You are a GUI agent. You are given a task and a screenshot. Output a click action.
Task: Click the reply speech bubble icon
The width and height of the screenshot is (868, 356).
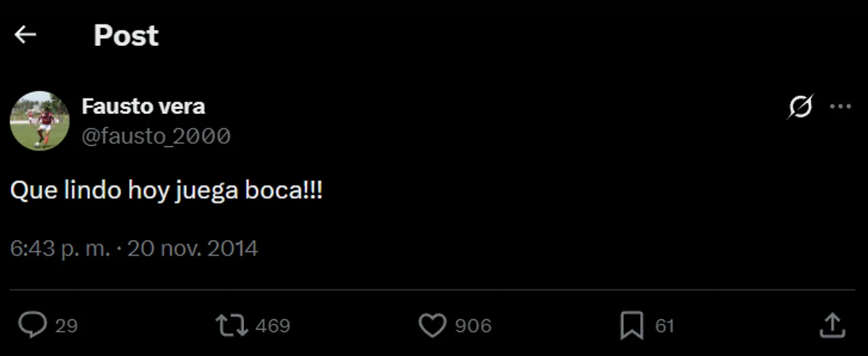pos(32,325)
